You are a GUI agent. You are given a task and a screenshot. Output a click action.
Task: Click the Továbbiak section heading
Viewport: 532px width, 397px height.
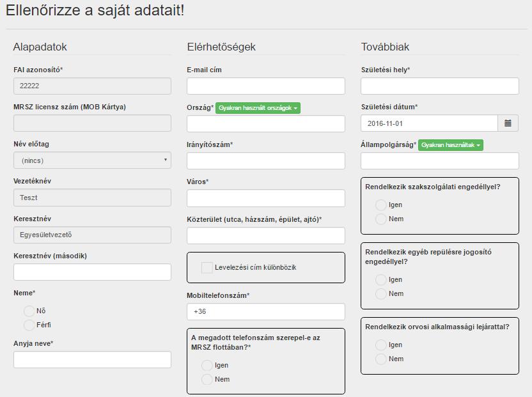point(385,47)
